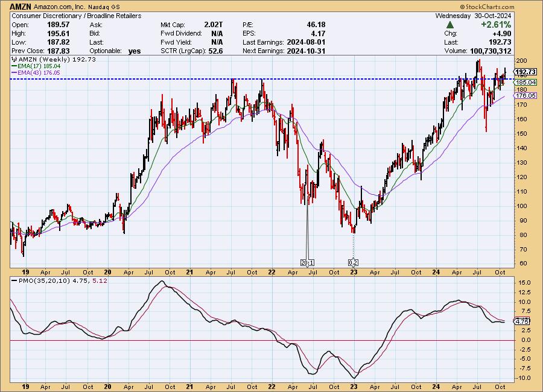Click the Prev Close value 187.83
Screen dimensions: 543x392
(58, 51)
